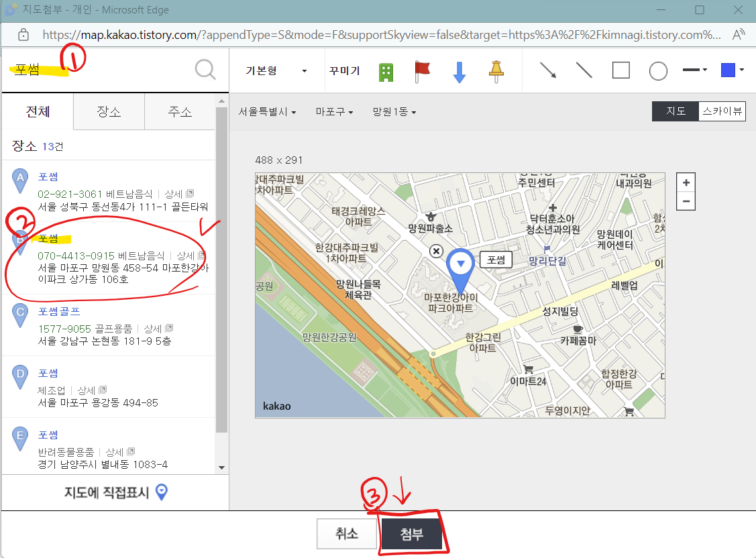This screenshot has width=756, height=558.
Task: Click the scrollbar down arrow in results
Action: (221, 467)
